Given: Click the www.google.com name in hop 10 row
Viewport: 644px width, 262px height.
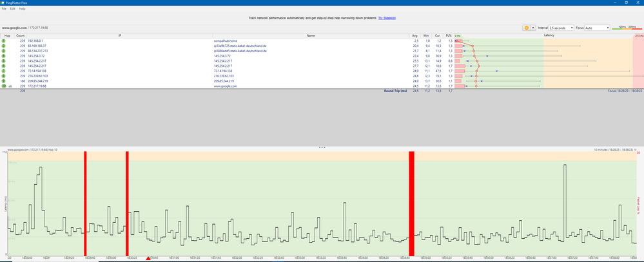Looking at the screenshot, I should (x=226, y=86).
